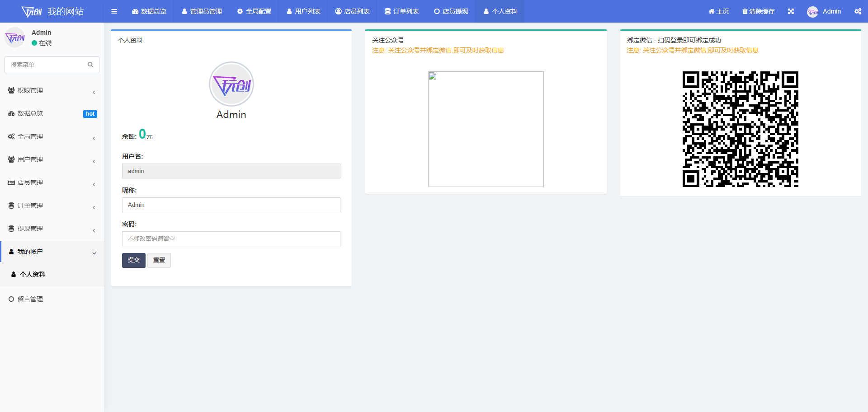868x412 pixels.
Task: Click the disabled 用户名 admin field
Action: point(231,171)
